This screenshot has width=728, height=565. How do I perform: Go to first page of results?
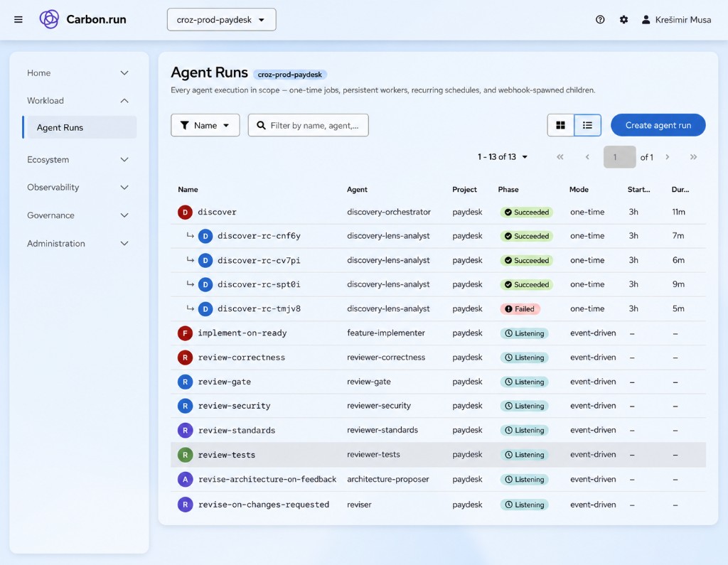pyautogui.click(x=560, y=157)
